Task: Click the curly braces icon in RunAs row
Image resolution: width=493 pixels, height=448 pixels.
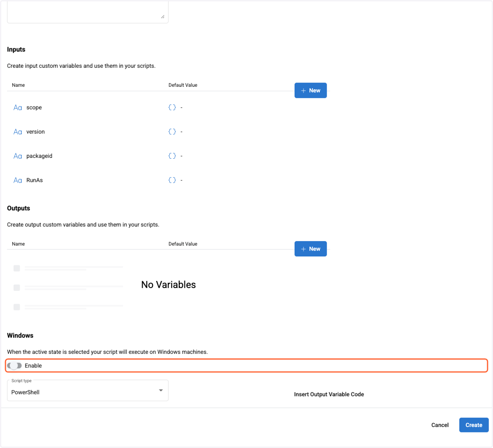Action: (x=172, y=180)
